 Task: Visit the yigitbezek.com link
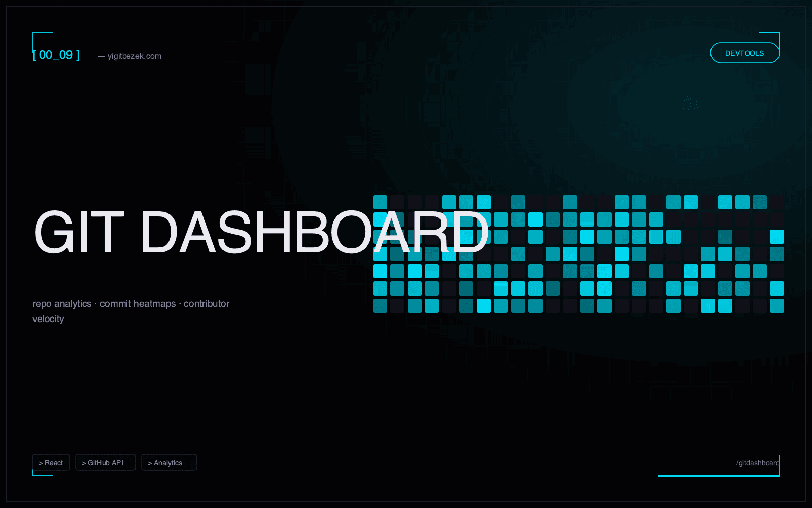(135, 56)
